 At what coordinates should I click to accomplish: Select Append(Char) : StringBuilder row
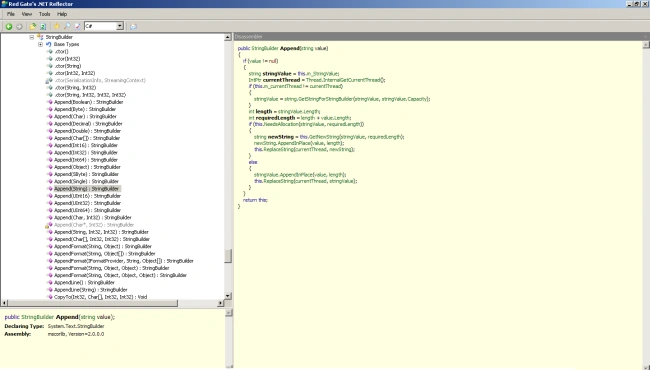pos(85,117)
